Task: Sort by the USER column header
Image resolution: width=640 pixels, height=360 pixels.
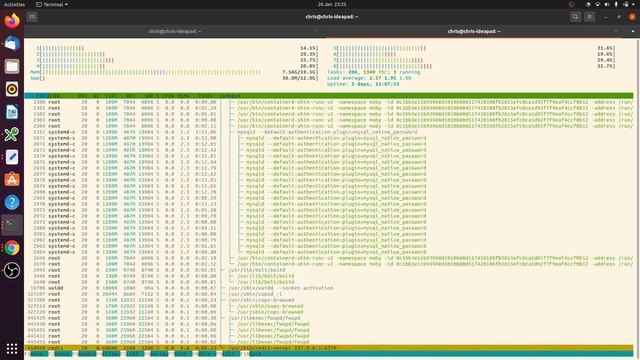Action: click(x=54, y=96)
